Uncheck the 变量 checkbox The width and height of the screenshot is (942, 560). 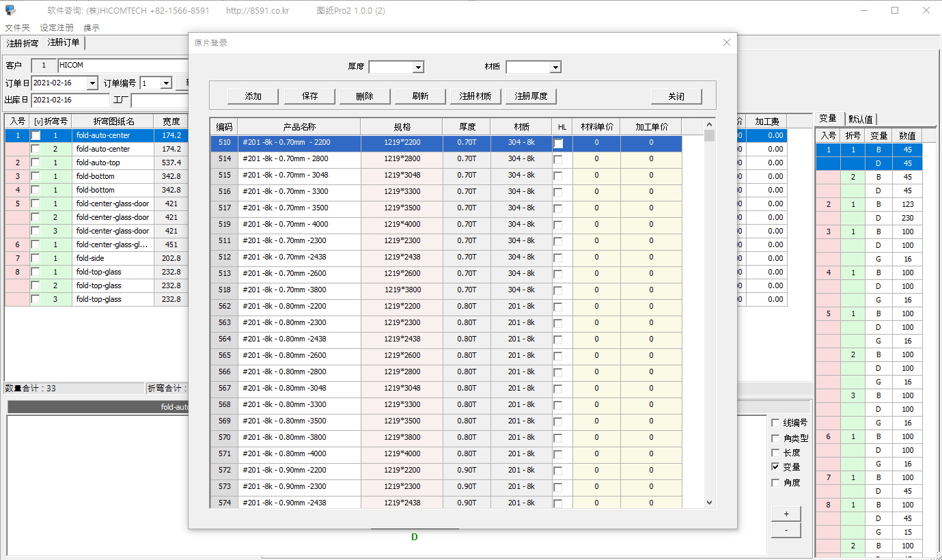[x=775, y=467]
